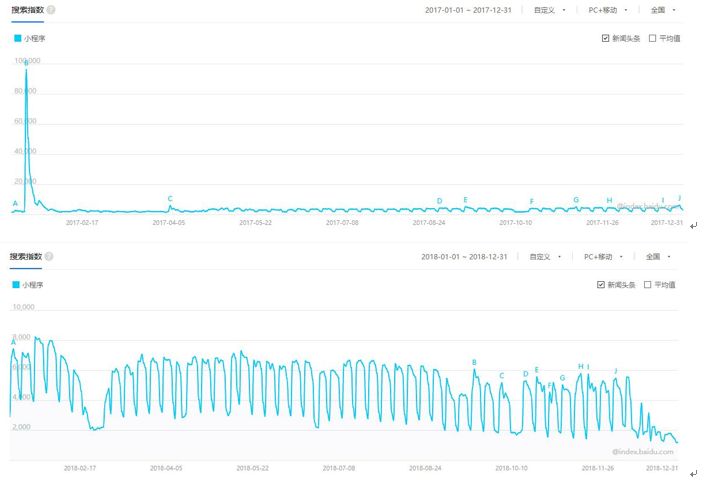705x484 pixels.
Task: Click 小程序 legend color swatch in 2018 chart
Action: [17, 285]
